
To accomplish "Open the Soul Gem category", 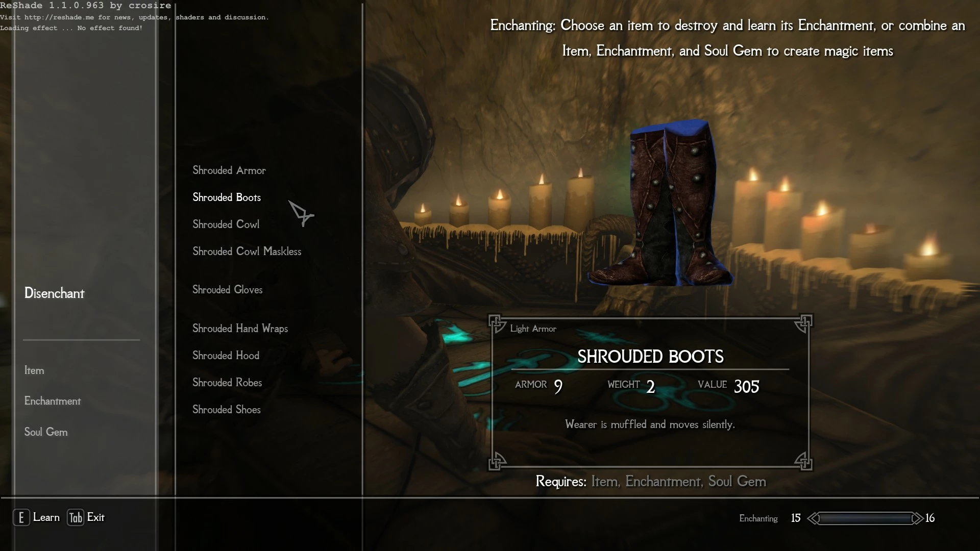I will pos(46,432).
